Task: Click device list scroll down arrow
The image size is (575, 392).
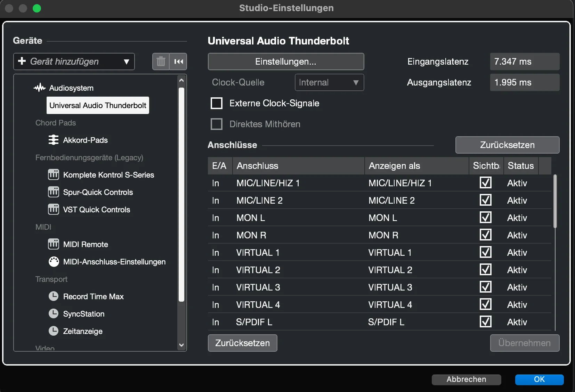Action: (181, 345)
